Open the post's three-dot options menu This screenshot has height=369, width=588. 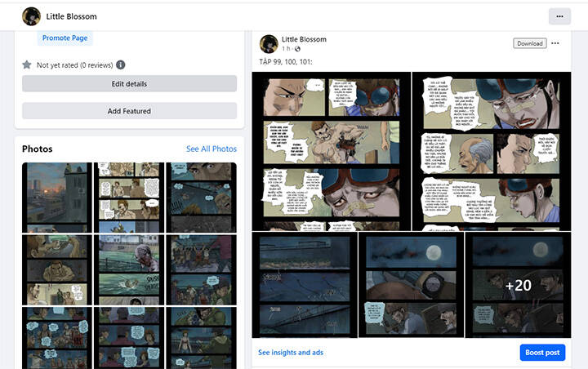(555, 43)
